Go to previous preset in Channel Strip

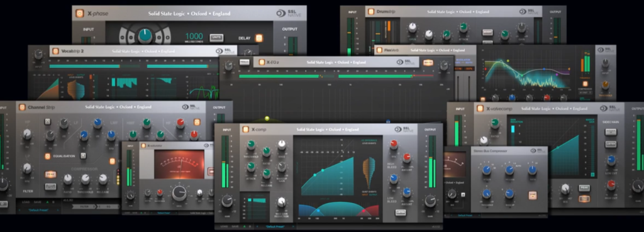click(x=19, y=210)
